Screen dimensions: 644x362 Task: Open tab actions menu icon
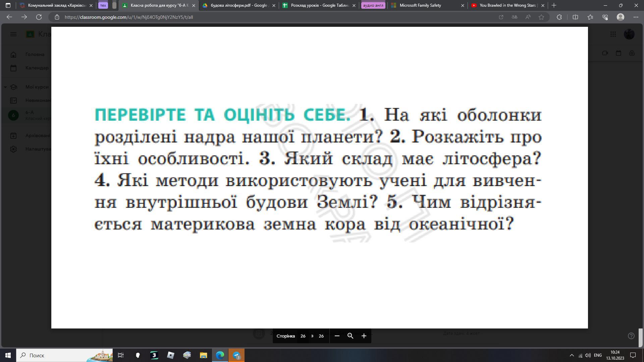(8, 5)
